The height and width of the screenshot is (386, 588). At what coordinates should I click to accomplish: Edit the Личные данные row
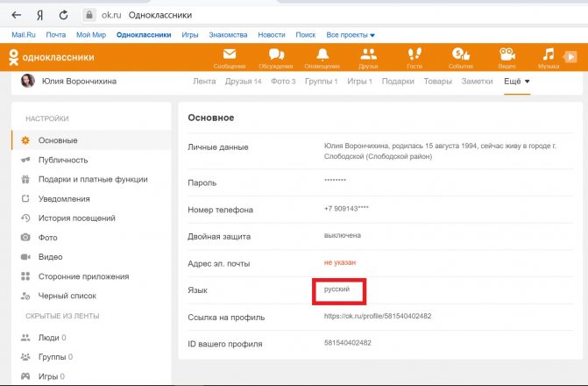pyautogui.click(x=380, y=151)
